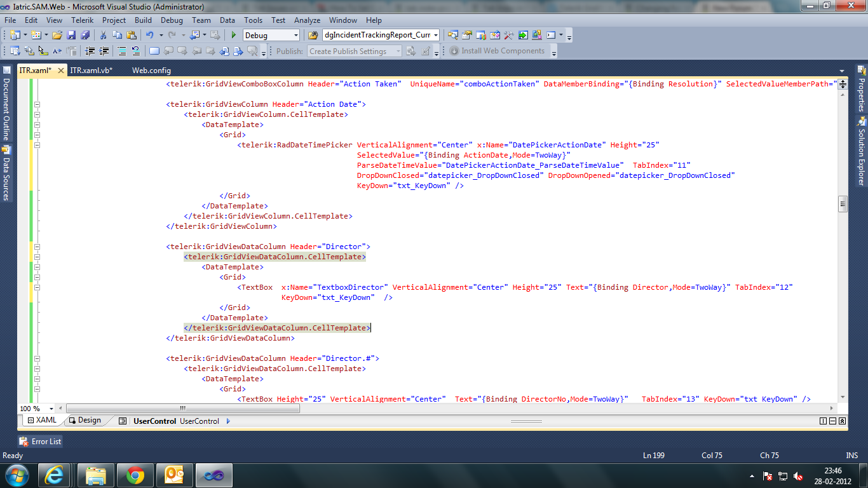Open the Telerik menu

click(83, 20)
